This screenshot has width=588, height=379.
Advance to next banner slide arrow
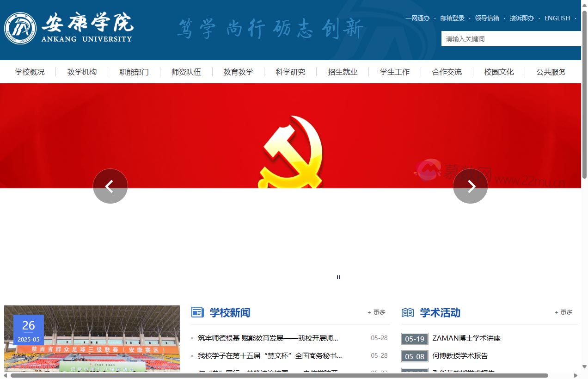coord(470,186)
